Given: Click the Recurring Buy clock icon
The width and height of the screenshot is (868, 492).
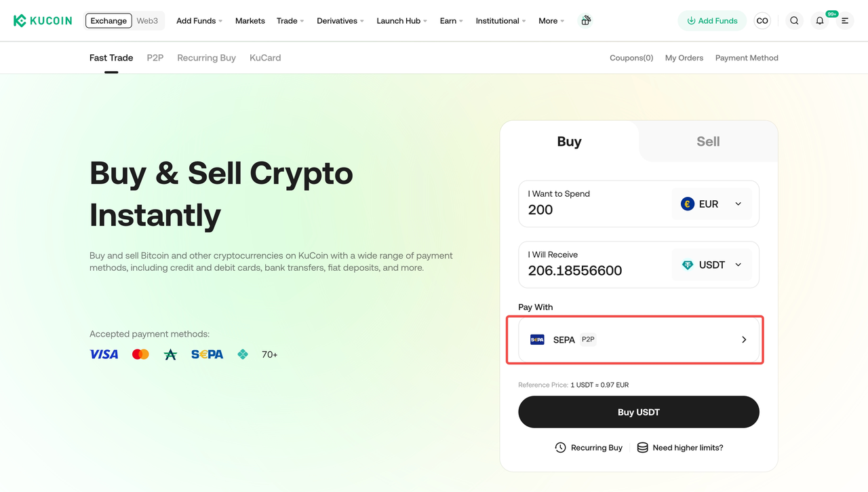Looking at the screenshot, I should pyautogui.click(x=560, y=448).
